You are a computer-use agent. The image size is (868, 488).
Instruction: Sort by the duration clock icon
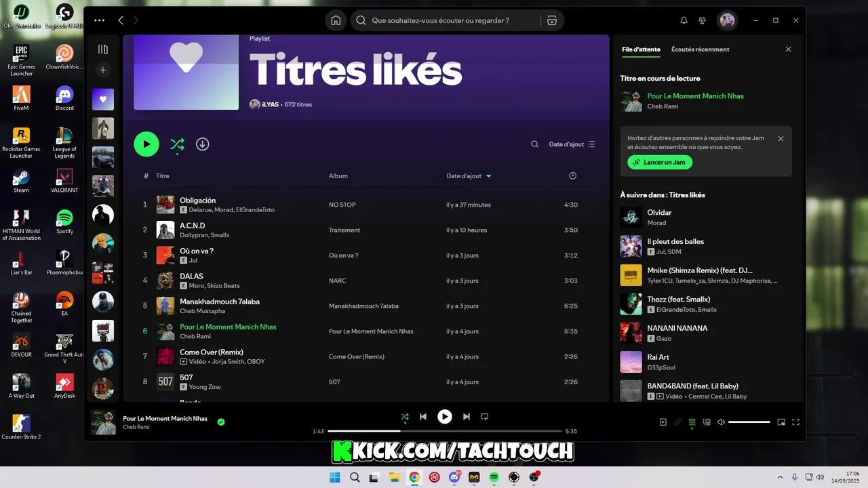click(x=572, y=176)
